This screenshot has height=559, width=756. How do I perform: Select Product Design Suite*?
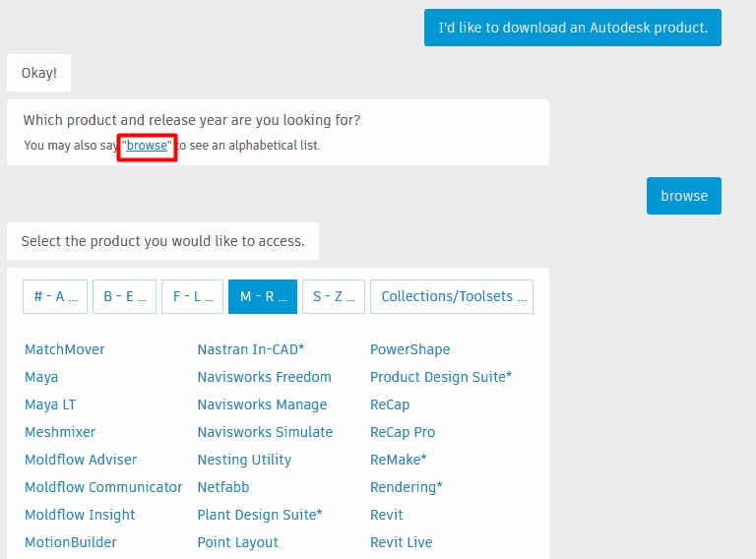[x=441, y=377]
